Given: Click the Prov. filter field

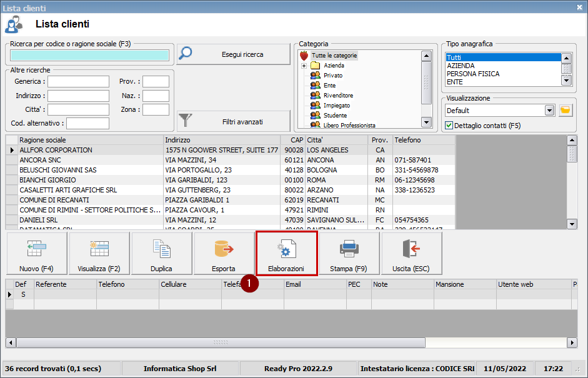Looking at the screenshot, I should click(x=156, y=81).
